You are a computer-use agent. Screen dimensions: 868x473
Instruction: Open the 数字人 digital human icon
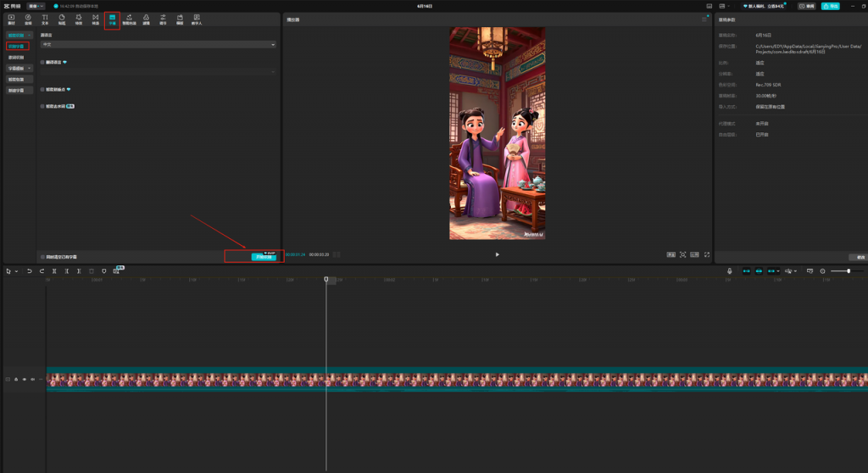point(197,19)
